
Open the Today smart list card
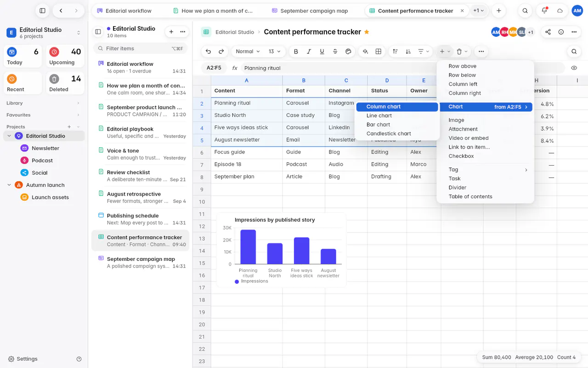[x=23, y=56]
